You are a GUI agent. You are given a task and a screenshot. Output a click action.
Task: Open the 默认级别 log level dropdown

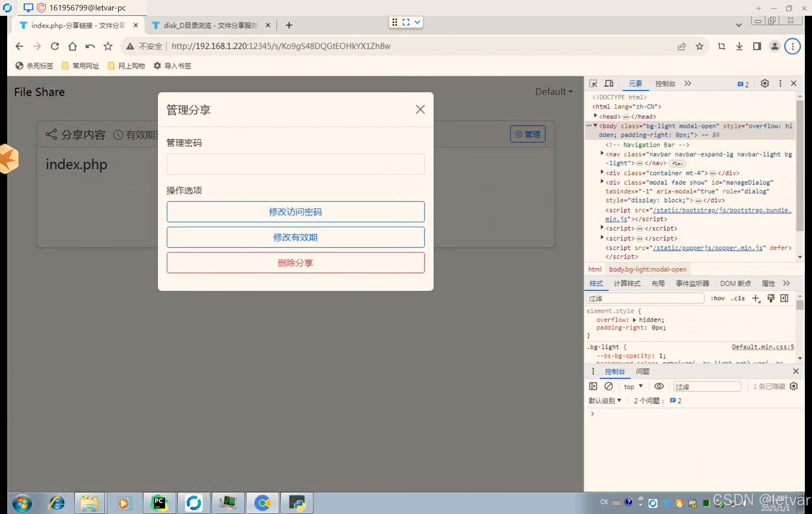605,401
